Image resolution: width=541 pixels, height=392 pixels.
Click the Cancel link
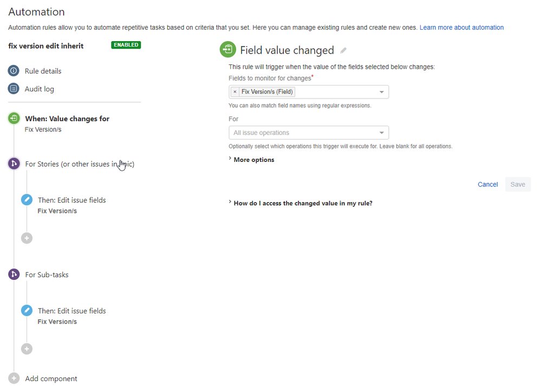click(x=487, y=185)
